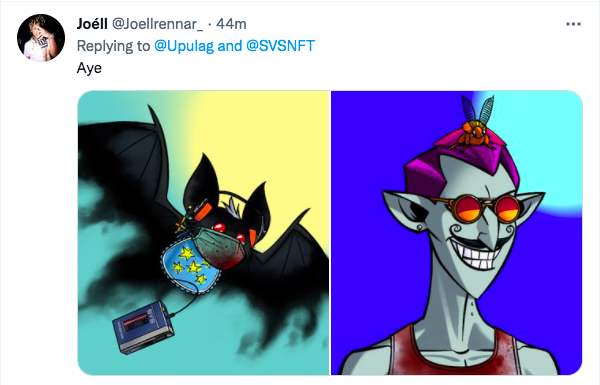The height and width of the screenshot is (385, 600).
Task: Open Joéll's profile picture avatar
Action: point(41,38)
